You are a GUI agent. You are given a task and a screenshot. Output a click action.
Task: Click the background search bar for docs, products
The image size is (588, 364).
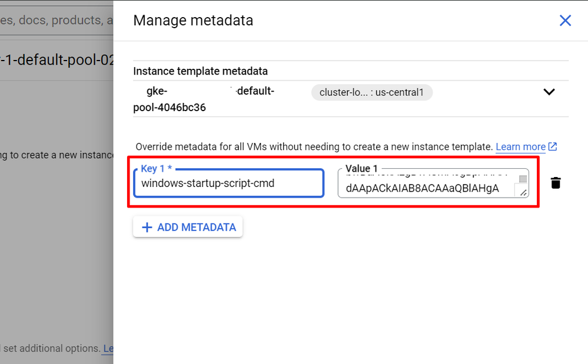click(x=57, y=21)
